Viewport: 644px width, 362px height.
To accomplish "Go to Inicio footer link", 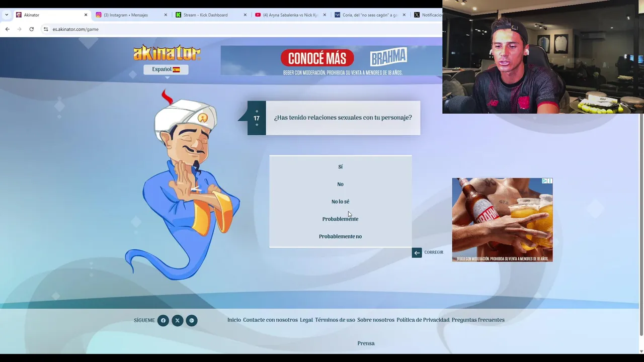I will pyautogui.click(x=234, y=320).
